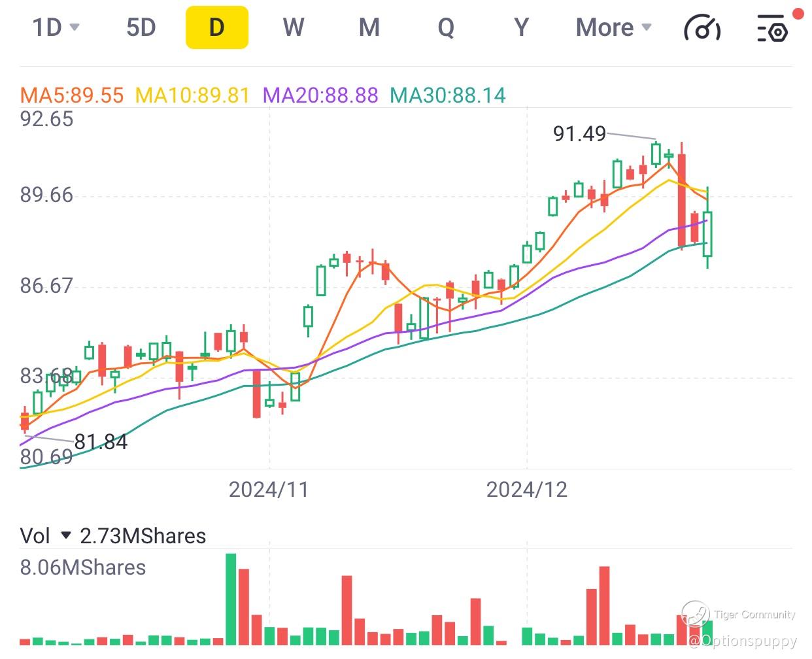Open the 1D timeframe dropdown
Screen dimensions: 812x659
56,27
